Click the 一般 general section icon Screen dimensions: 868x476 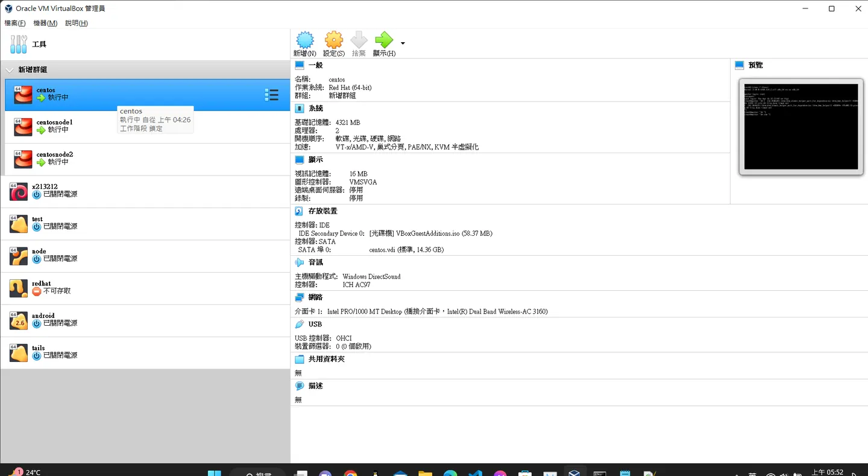300,65
